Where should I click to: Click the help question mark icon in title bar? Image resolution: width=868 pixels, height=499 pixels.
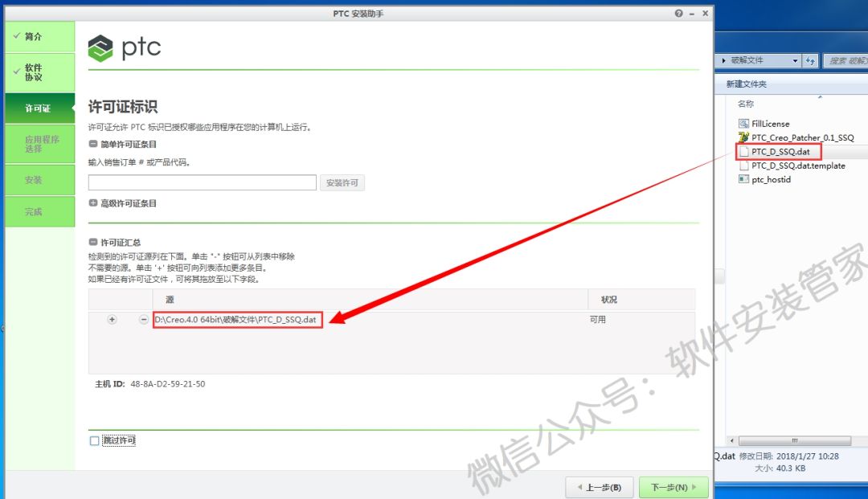[679, 14]
